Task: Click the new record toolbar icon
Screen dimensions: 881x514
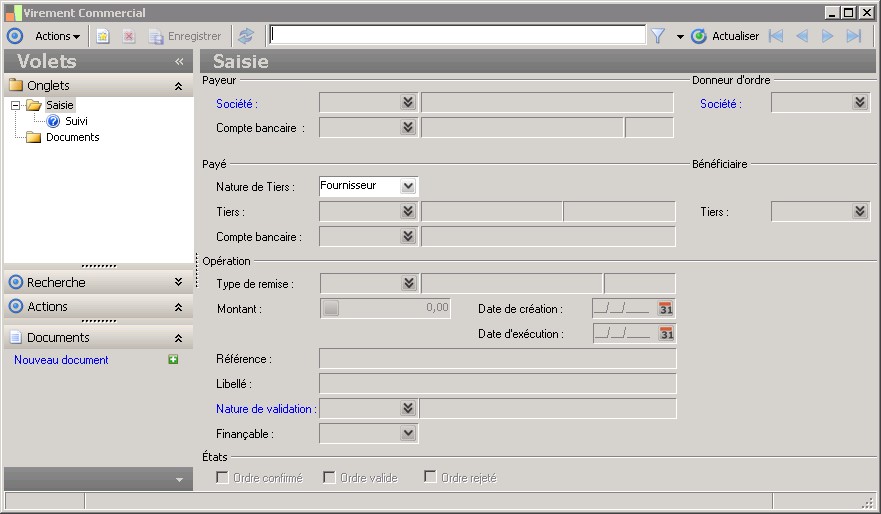Action: (x=102, y=37)
